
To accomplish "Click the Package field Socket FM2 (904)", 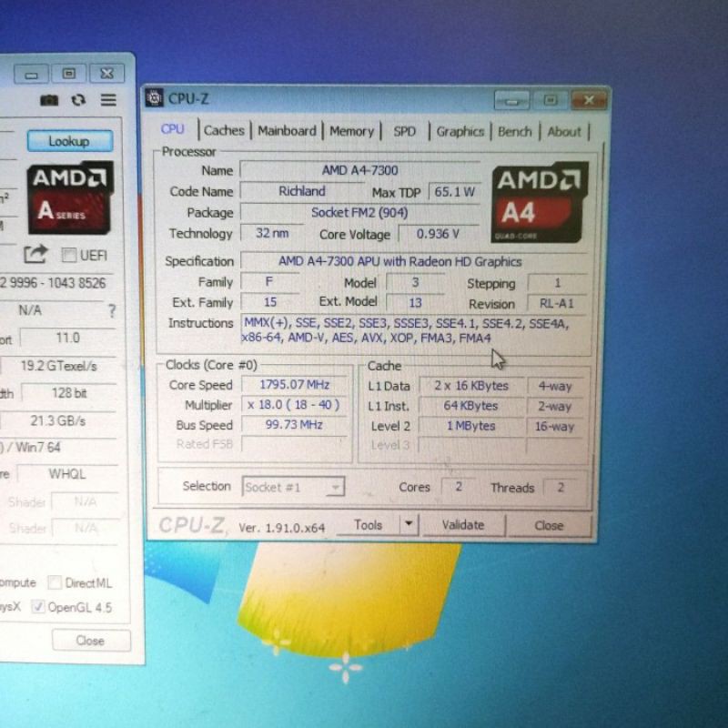I will coord(359,212).
